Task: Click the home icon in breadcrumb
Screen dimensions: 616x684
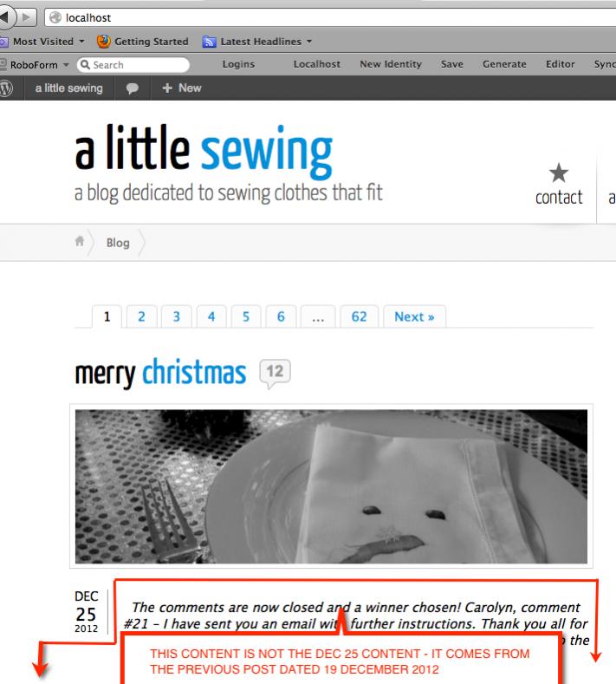Action: (80, 241)
